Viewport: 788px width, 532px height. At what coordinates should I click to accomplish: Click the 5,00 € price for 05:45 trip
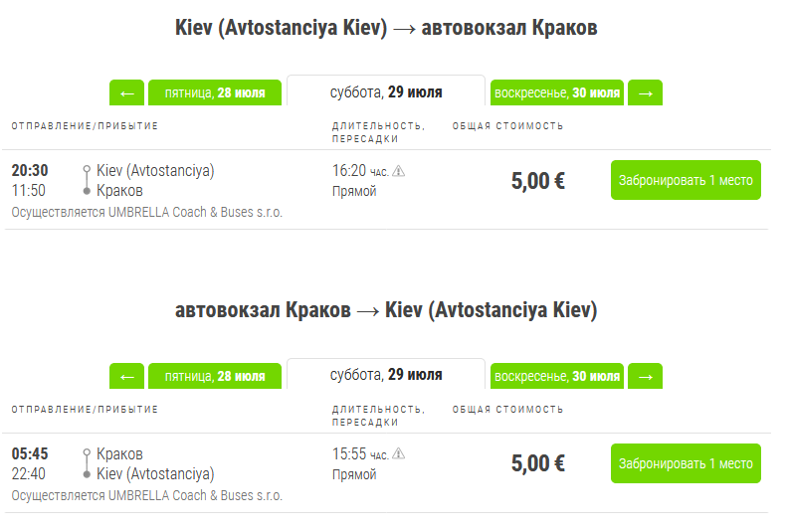(x=538, y=464)
